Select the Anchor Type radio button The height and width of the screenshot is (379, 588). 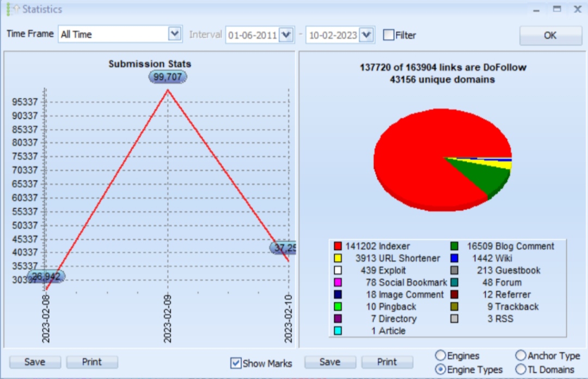pyautogui.click(x=521, y=356)
